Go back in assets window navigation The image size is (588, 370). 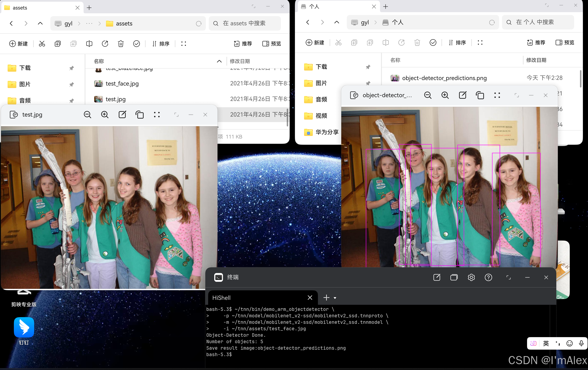point(11,23)
